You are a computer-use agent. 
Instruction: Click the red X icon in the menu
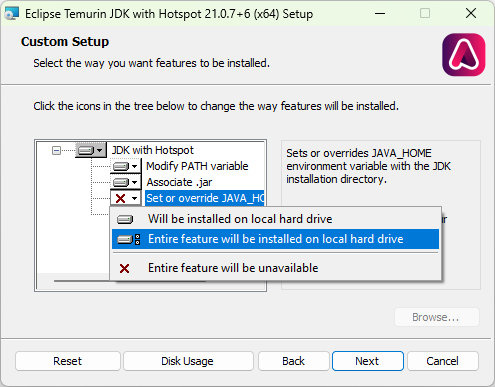pos(124,268)
